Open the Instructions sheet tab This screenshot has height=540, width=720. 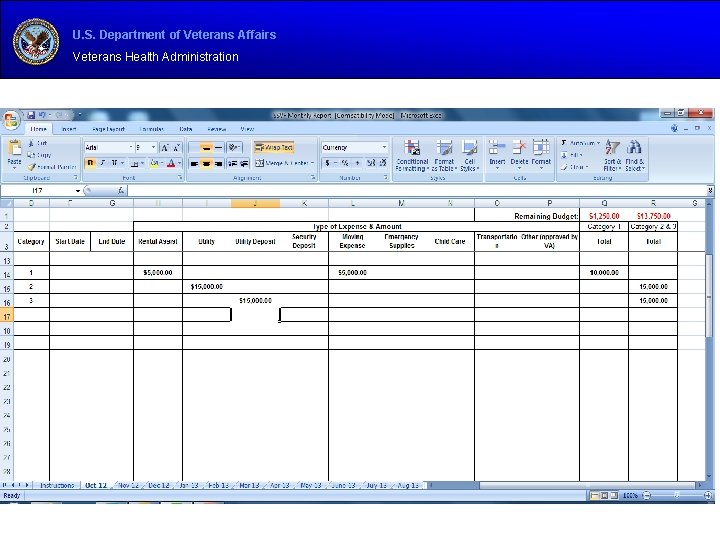(57, 485)
